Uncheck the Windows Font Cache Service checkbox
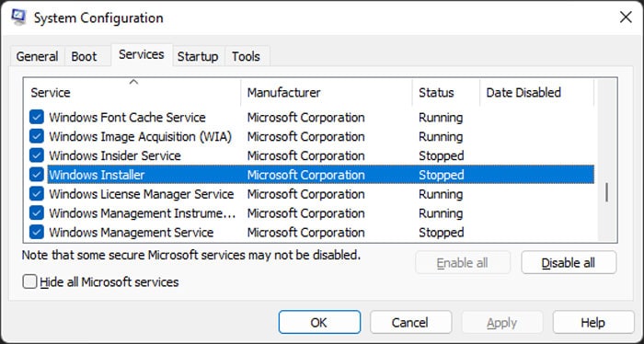The height and width of the screenshot is (344, 644). pyautogui.click(x=37, y=118)
